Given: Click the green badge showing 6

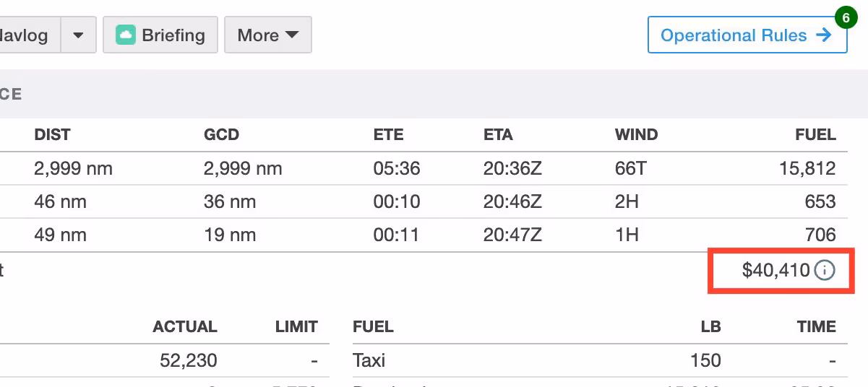Looking at the screenshot, I should point(843,17).
